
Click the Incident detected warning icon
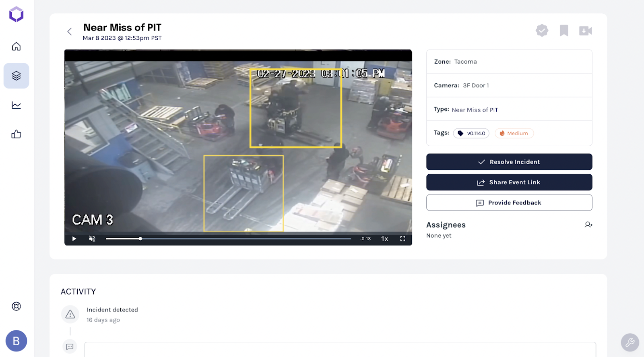click(70, 314)
